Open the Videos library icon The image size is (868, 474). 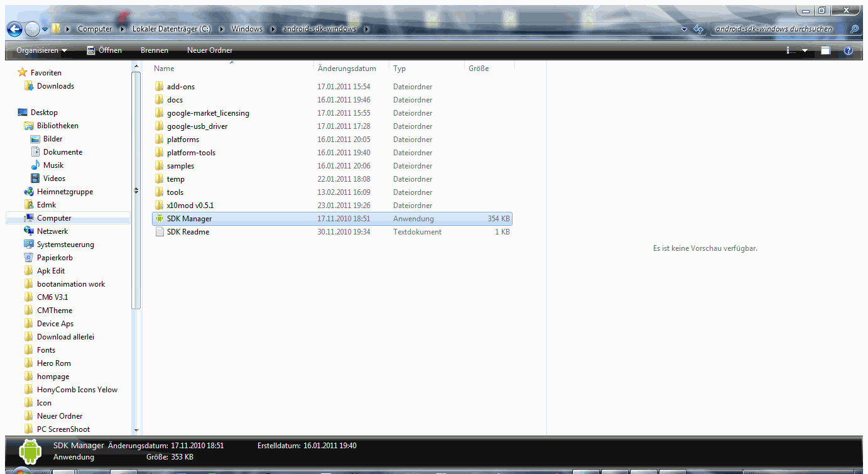(35, 179)
